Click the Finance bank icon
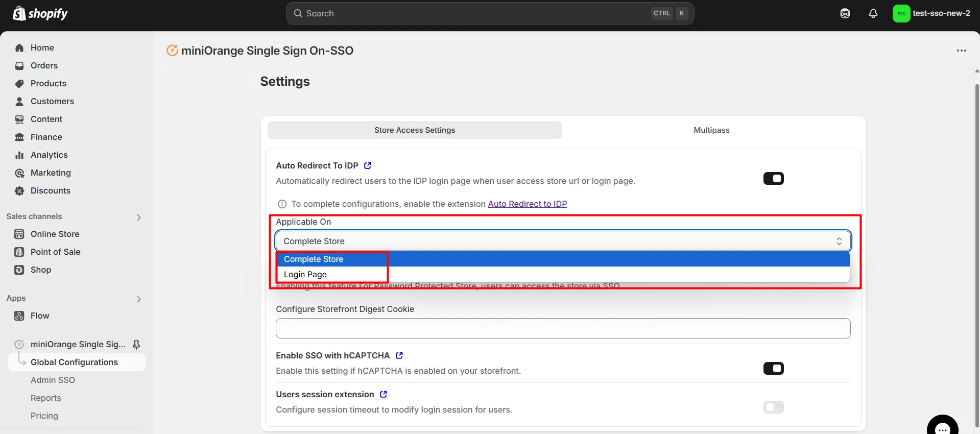 pos(19,137)
